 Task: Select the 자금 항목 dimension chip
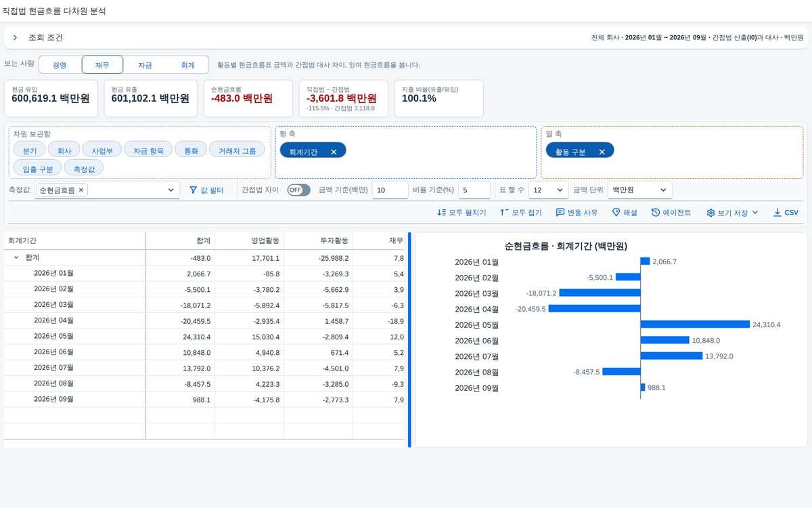point(148,151)
